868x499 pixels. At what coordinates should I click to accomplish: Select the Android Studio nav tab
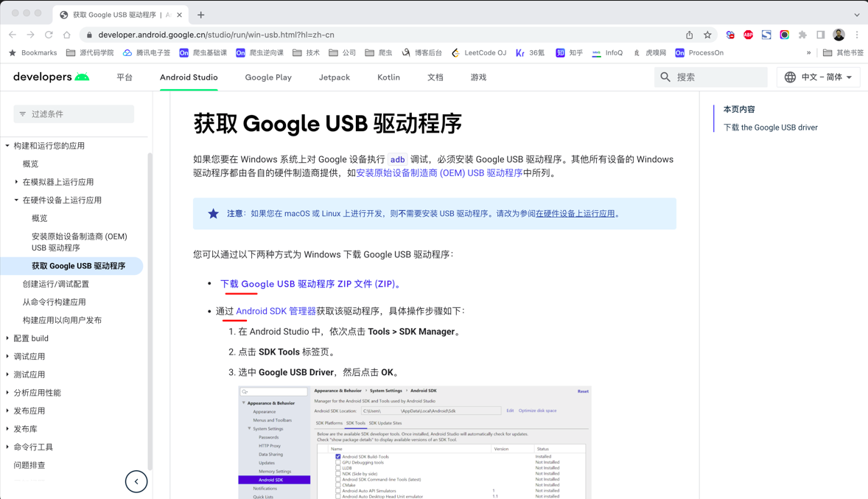(x=189, y=77)
